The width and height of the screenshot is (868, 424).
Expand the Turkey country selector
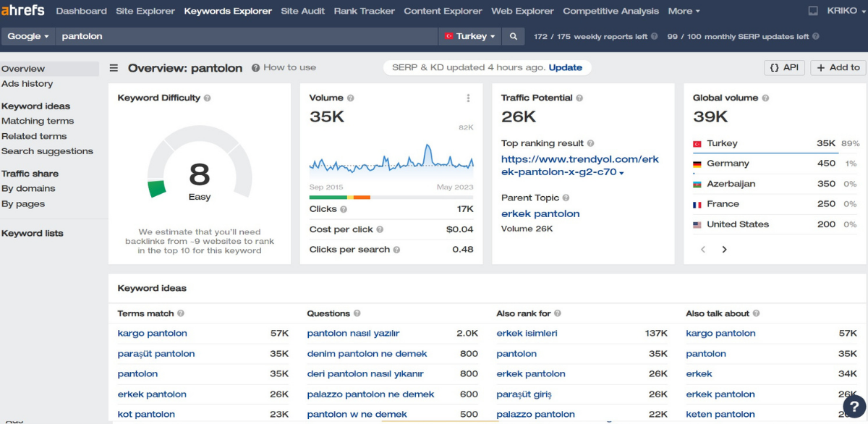[471, 36]
